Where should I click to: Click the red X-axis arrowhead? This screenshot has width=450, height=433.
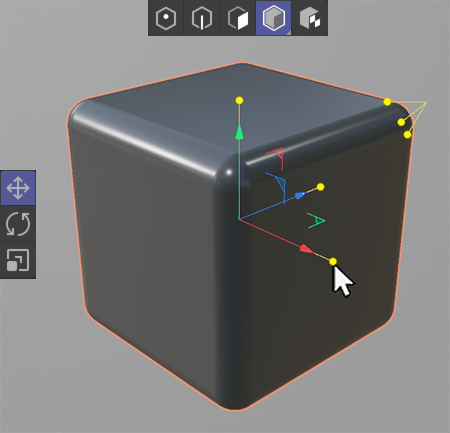tap(306, 249)
